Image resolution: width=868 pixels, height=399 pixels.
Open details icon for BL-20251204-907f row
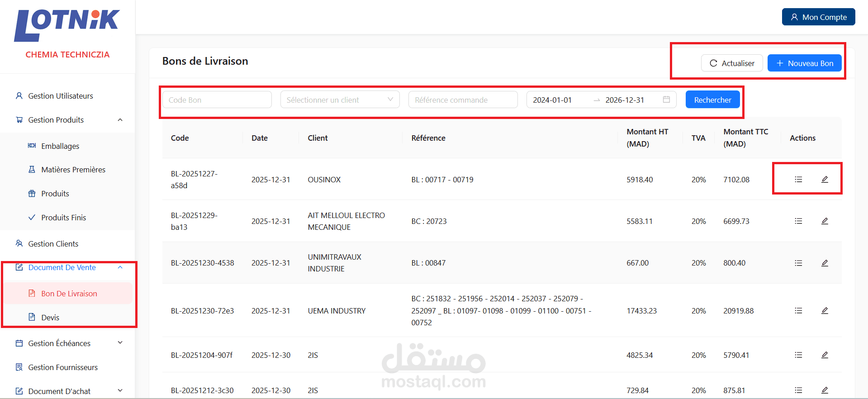[x=798, y=355]
